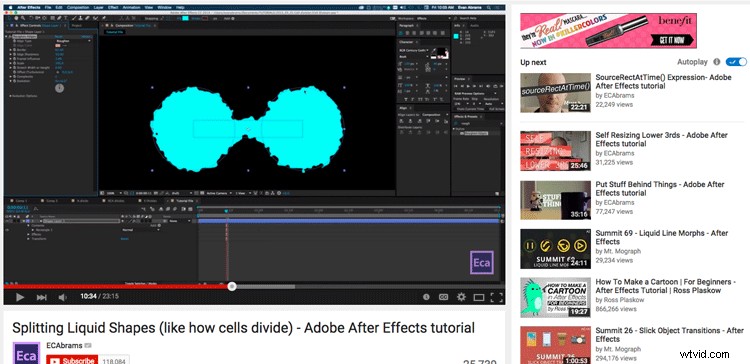Toggle stopwatch for Complexity property
Screen dimensions: 750x364
coord(14,77)
